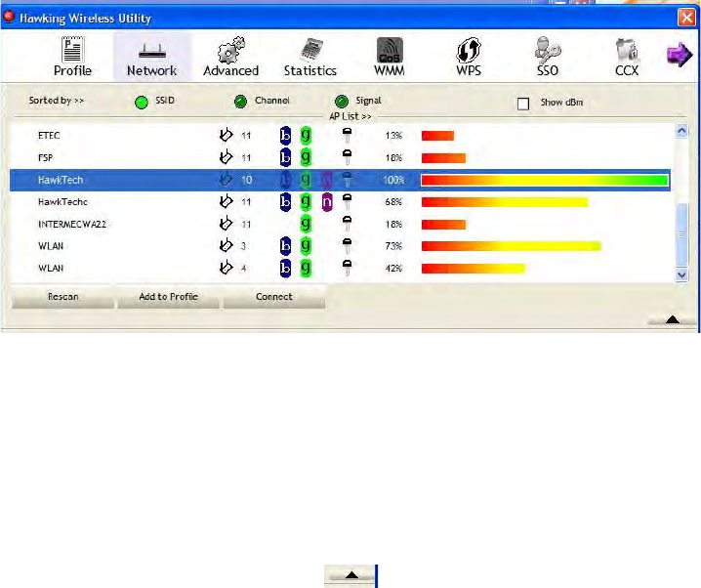Click the Connect button
This screenshot has width=701, height=588.
(x=274, y=297)
